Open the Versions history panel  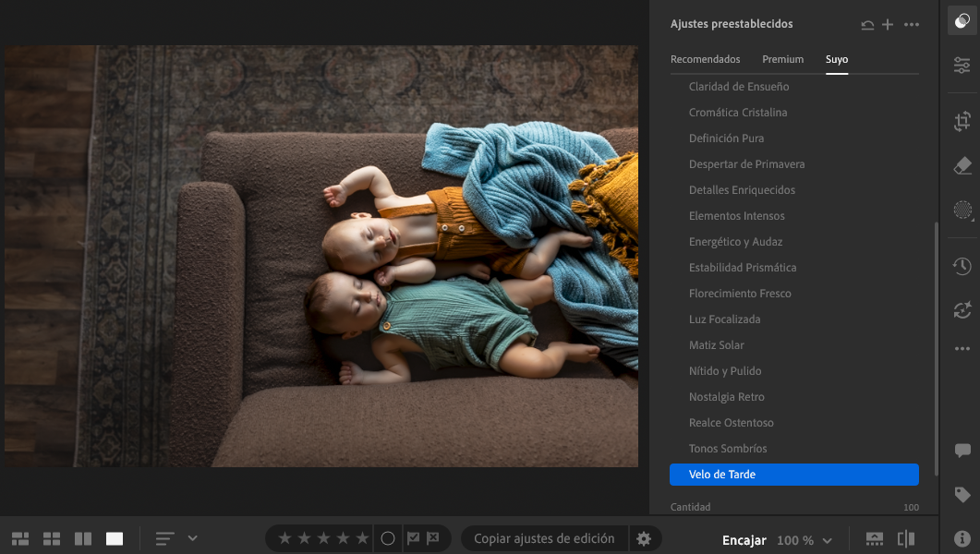point(961,266)
